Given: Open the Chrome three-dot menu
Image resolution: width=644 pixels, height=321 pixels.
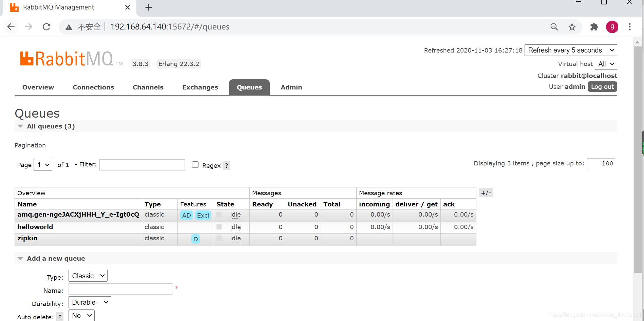Looking at the screenshot, I should [630, 27].
